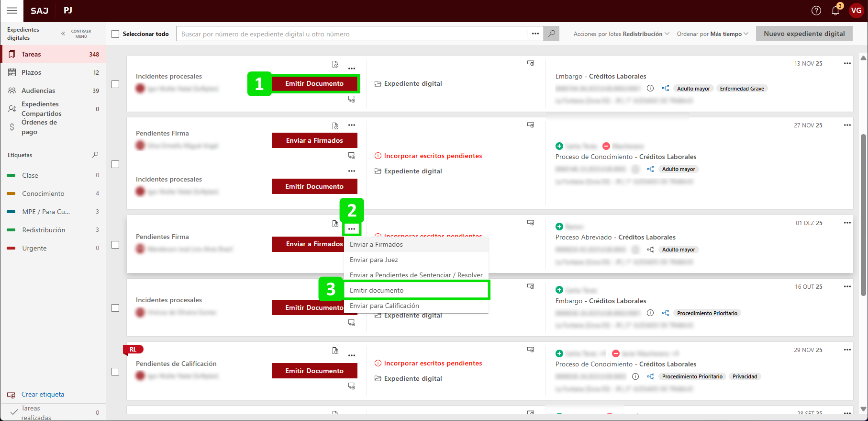Click info icon in 16 OUT 25 card
The height and width of the screenshot is (421, 868).
650,313
